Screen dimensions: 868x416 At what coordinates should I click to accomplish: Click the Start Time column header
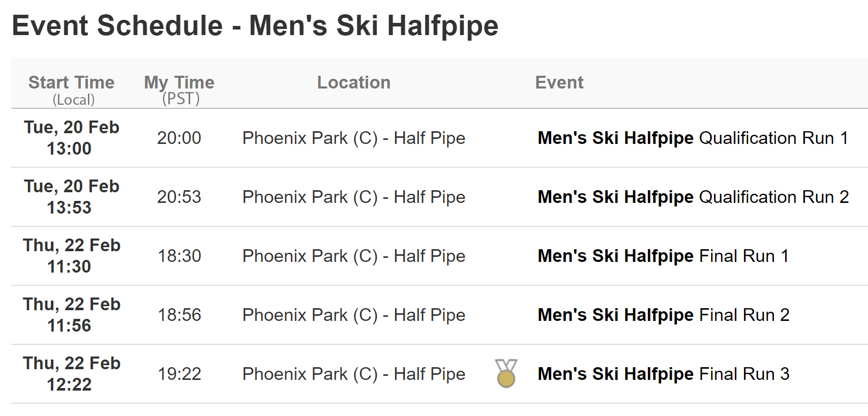pyautogui.click(x=72, y=83)
